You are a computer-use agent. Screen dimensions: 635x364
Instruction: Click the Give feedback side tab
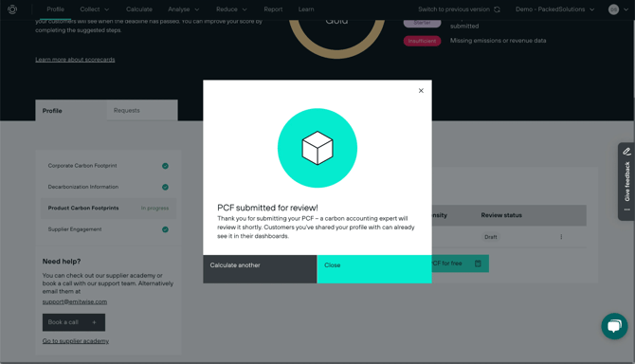point(626,181)
